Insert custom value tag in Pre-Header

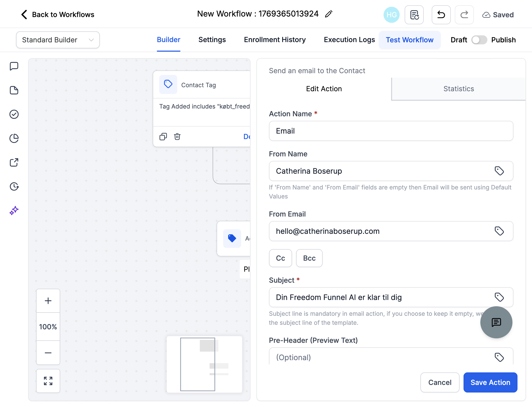tap(499, 357)
